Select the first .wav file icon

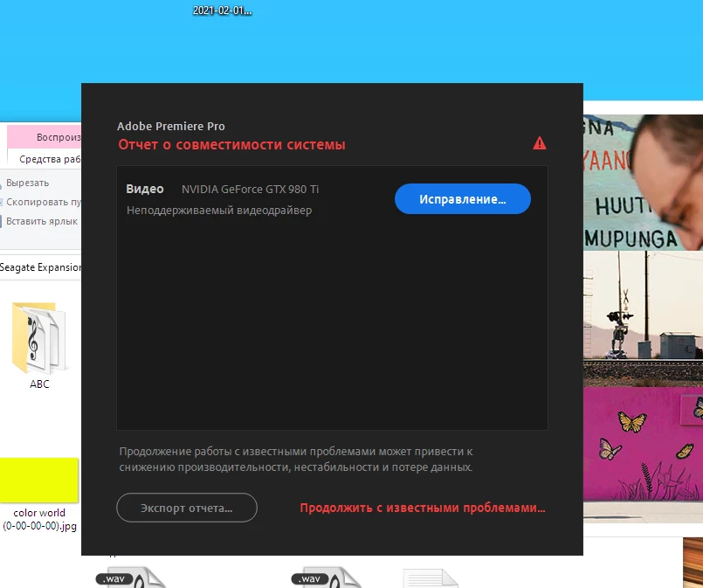130,578
